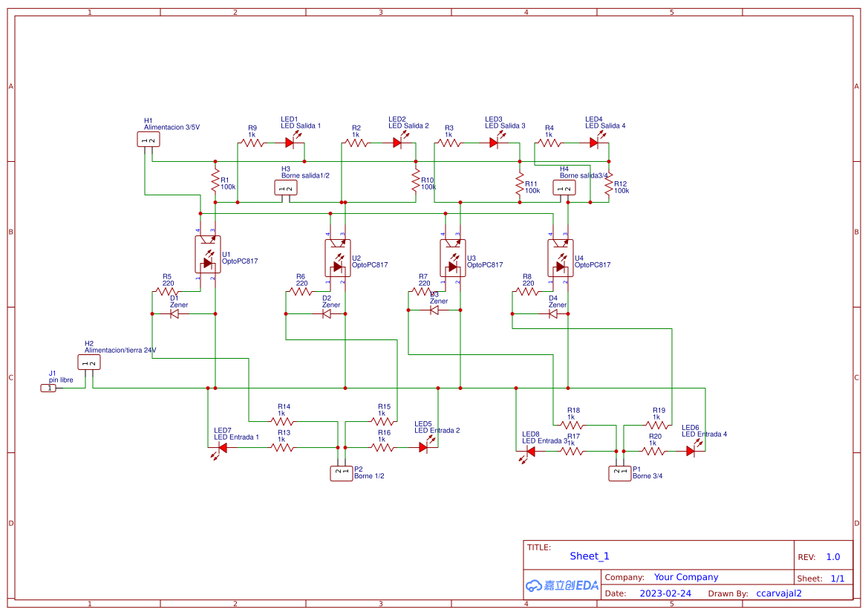
Task: Click the date 2023-02-24 field
Action: [x=665, y=593]
